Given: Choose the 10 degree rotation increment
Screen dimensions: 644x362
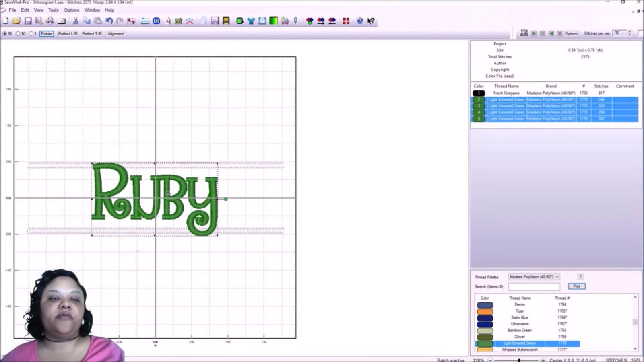Looking at the screenshot, I should (19, 34).
